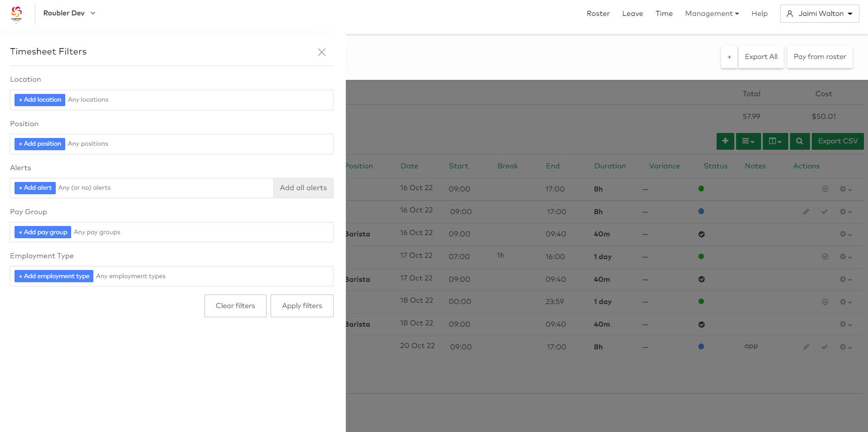Click the small plus button beside Export All
Screen dimensions: 868x432
point(729,57)
